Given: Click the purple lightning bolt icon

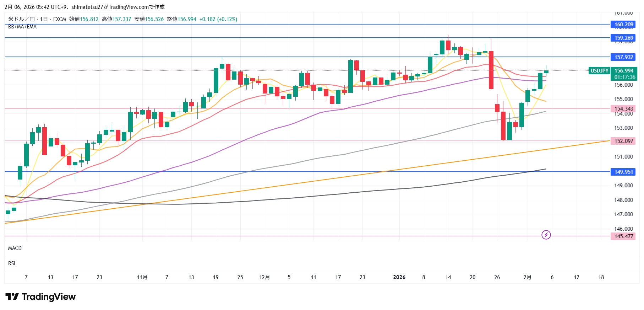Looking at the screenshot, I should click(546, 235).
